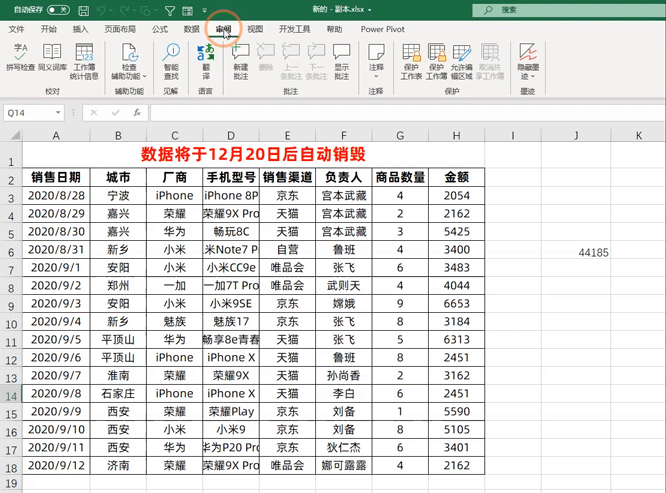Click the Name Box showing Q14
Screen dimensions: 666x493
pos(28,113)
